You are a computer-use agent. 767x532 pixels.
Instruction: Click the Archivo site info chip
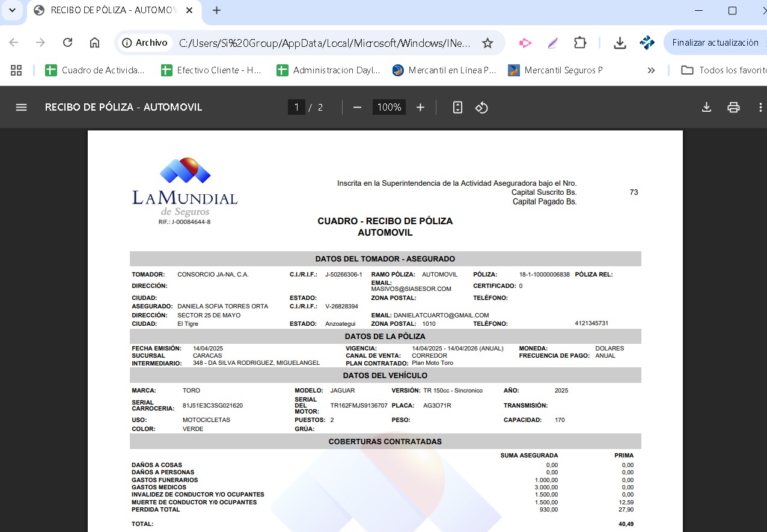144,43
